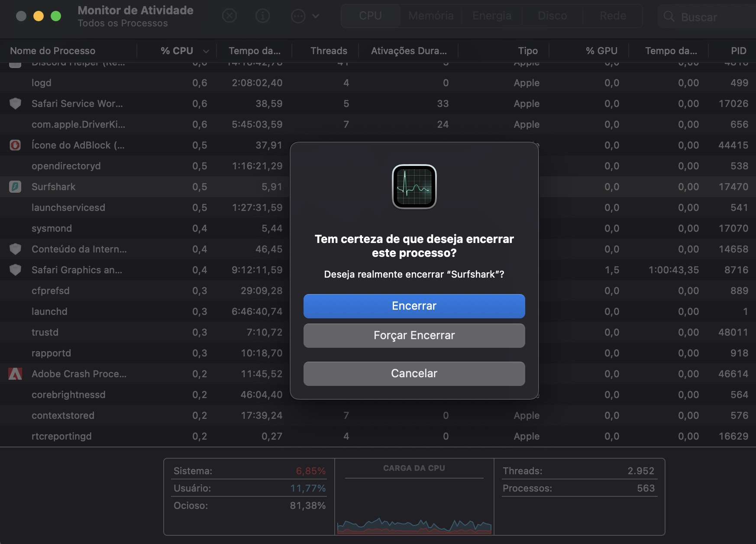Click the AdBlock icon in process list
The width and height of the screenshot is (756, 544).
click(x=15, y=145)
